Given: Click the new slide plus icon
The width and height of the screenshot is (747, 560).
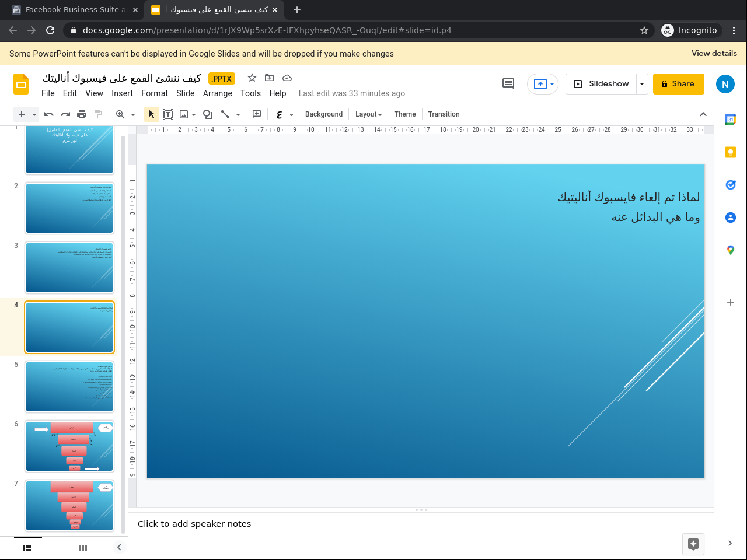Looking at the screenshot, I should [x=22, y=114].
